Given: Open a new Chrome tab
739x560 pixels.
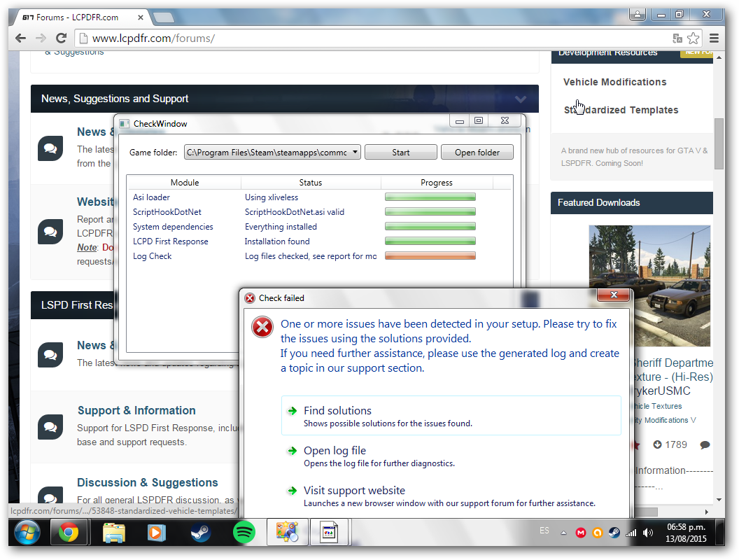Looking at the screenshot, I should (x=163, y=18).
